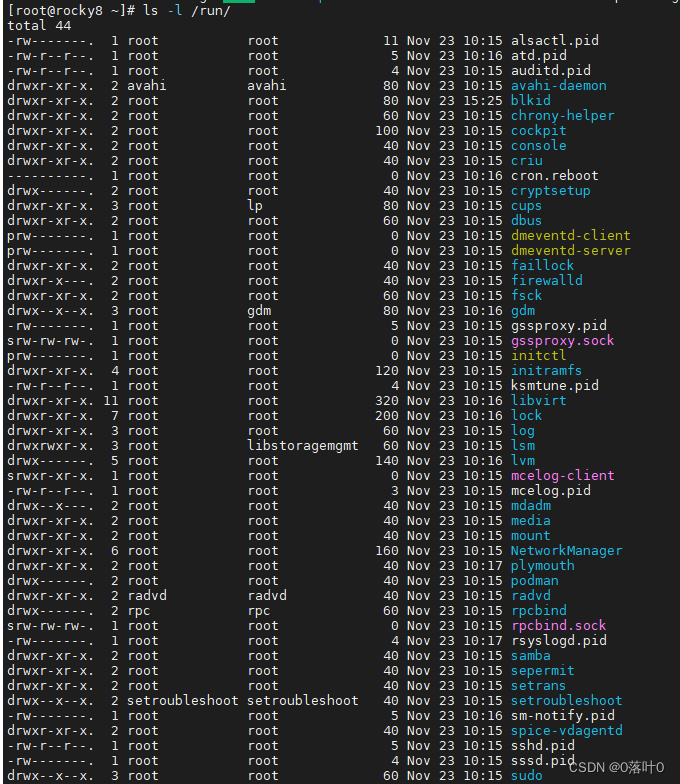Select the chrony-helper directory

click(x=562, y=116)
